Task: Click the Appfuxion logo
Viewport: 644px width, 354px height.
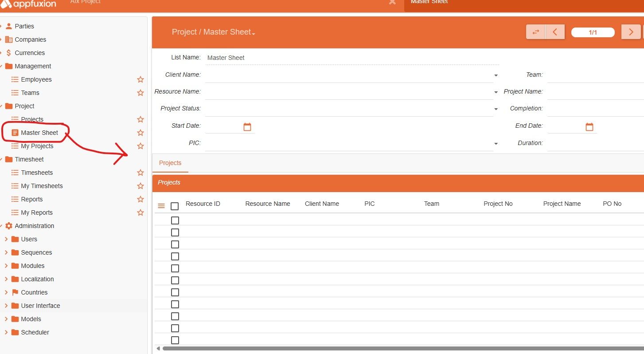Action: [x=28, y=4]
